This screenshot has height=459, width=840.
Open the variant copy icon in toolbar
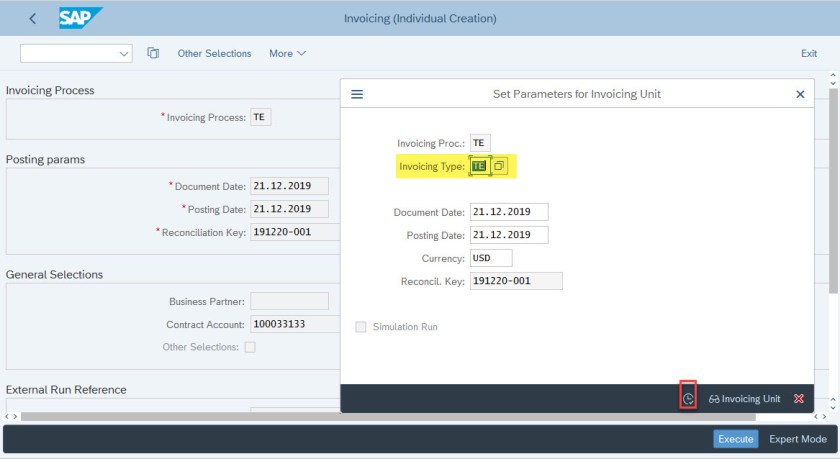(x=153, y=53)
